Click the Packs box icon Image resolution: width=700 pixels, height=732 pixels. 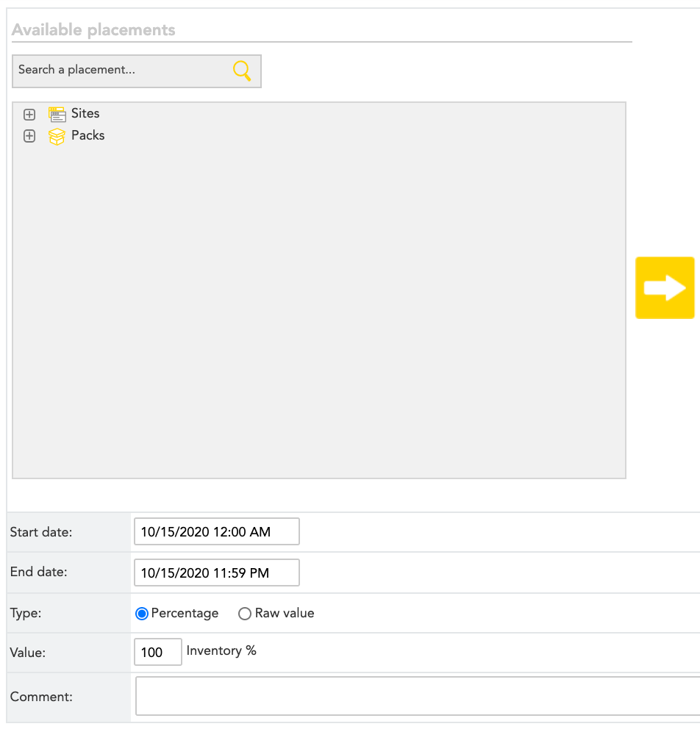pos(57,136)
